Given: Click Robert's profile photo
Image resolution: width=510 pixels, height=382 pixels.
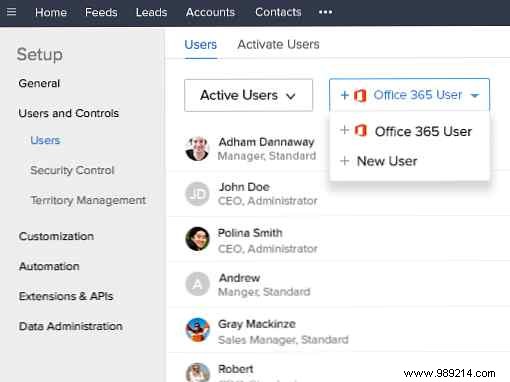Looking at the screenshot, I should click(197, 373).
